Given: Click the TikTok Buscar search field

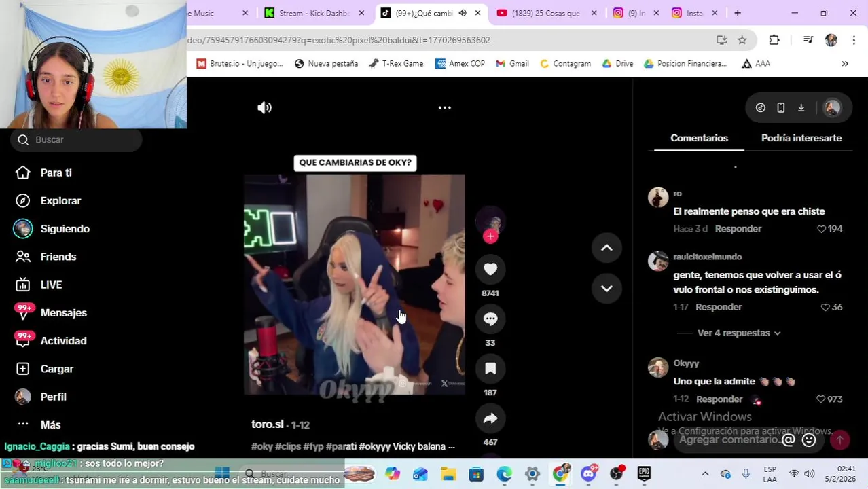Looking at the screenshot, I should click(76, 139).
